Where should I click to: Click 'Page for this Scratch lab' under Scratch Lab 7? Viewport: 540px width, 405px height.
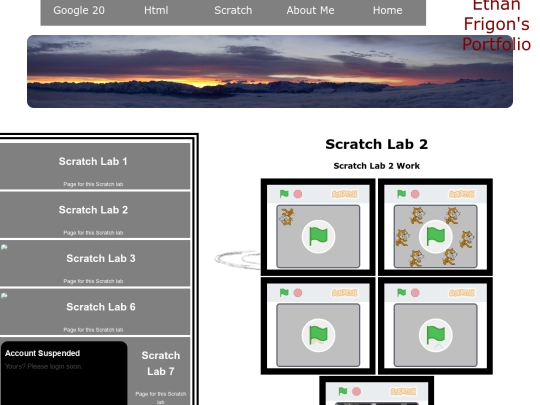pyautogui.click(x=160, y=398)
